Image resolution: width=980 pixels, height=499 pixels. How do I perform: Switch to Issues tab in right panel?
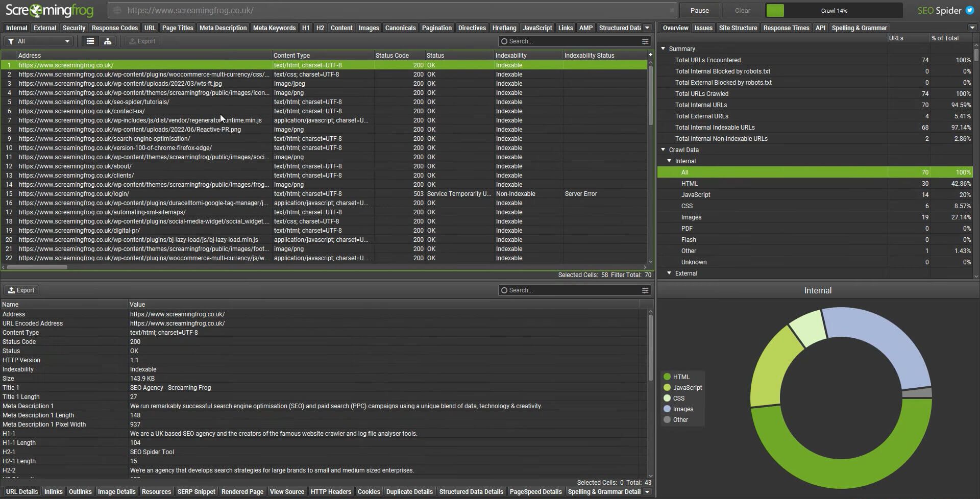click(x=703, y=28)
